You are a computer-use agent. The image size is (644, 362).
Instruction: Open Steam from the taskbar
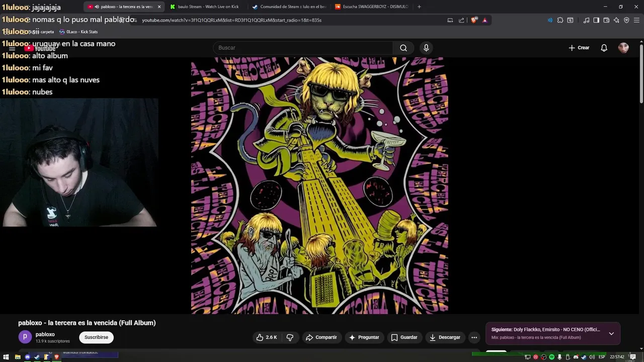tap(37, 357)
